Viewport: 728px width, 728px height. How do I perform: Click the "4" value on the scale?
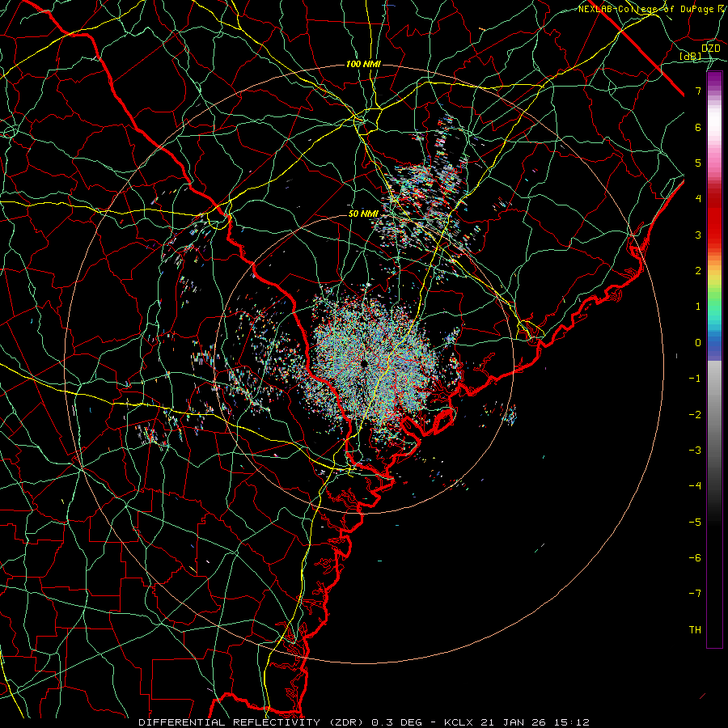(x=698, y=199)
